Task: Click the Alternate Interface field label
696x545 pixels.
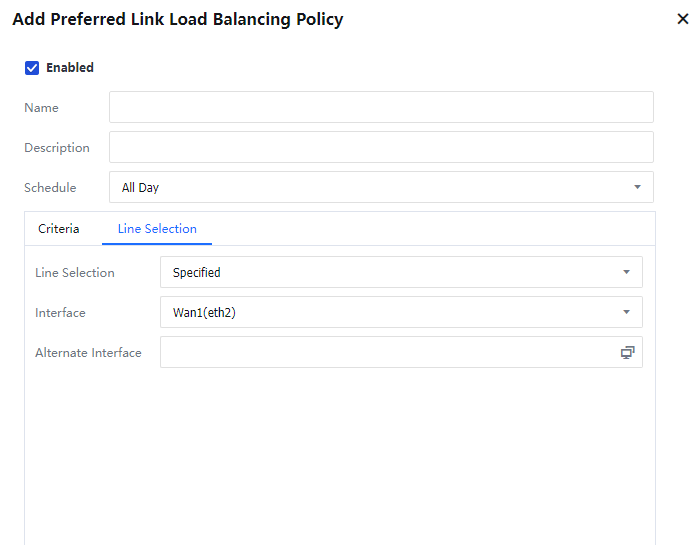Action: click(x=88, y=352)
